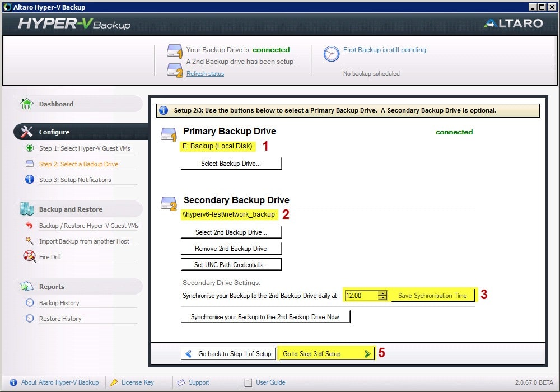Click the red arrow Backup/Restore icon
Viewport: 560px width, 392px height.
[x=29, y=225]
